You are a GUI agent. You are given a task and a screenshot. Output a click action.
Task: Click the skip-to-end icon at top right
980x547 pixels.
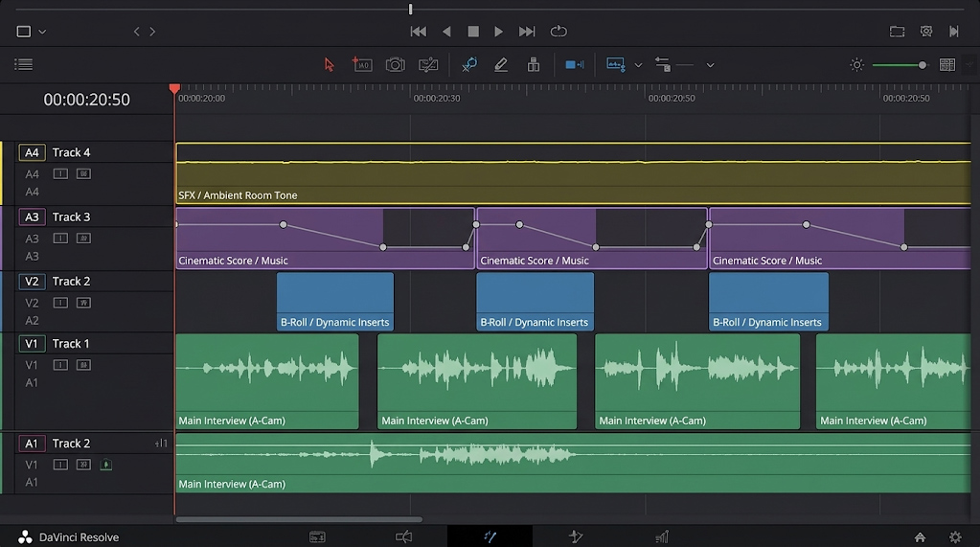point(954,32)
